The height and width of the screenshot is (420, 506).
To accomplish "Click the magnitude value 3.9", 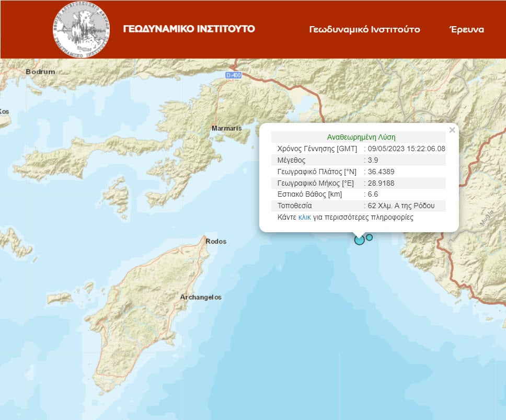I will point(373,160).
